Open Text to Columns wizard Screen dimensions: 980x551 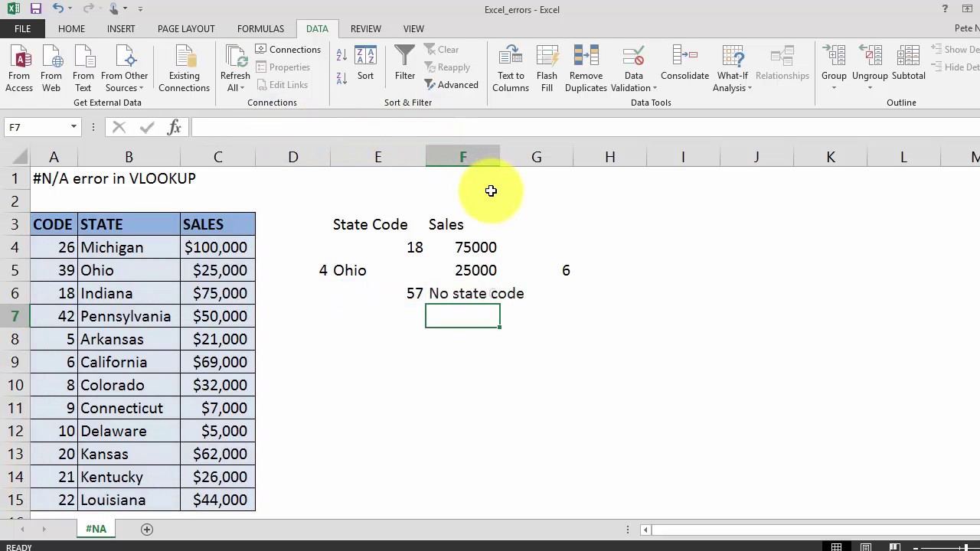pos(511,69)
